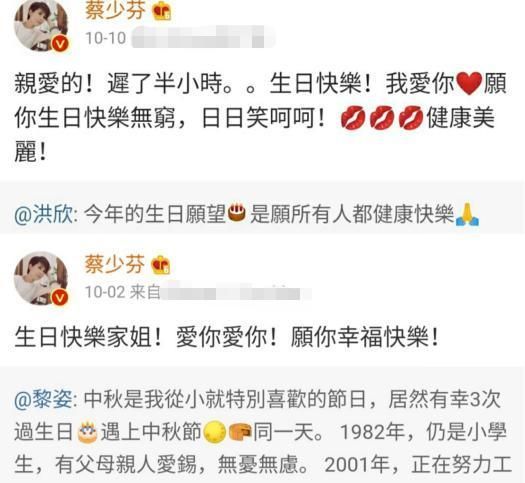Click the 10-10 post timestamp

106,38
